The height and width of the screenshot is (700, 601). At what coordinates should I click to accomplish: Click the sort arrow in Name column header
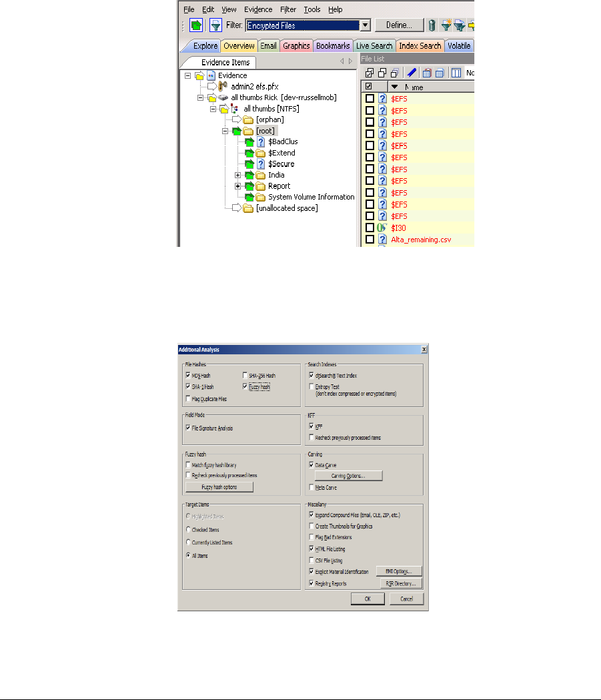pos(394,87)
